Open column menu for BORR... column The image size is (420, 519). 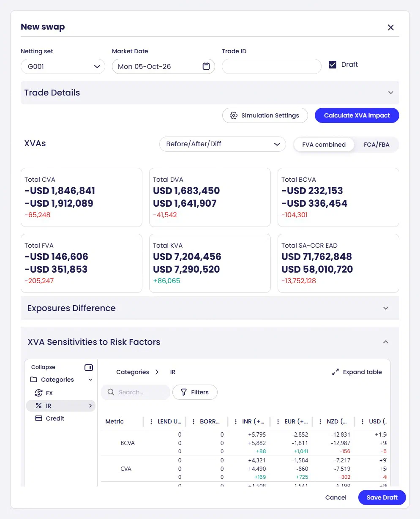[194, 422]
